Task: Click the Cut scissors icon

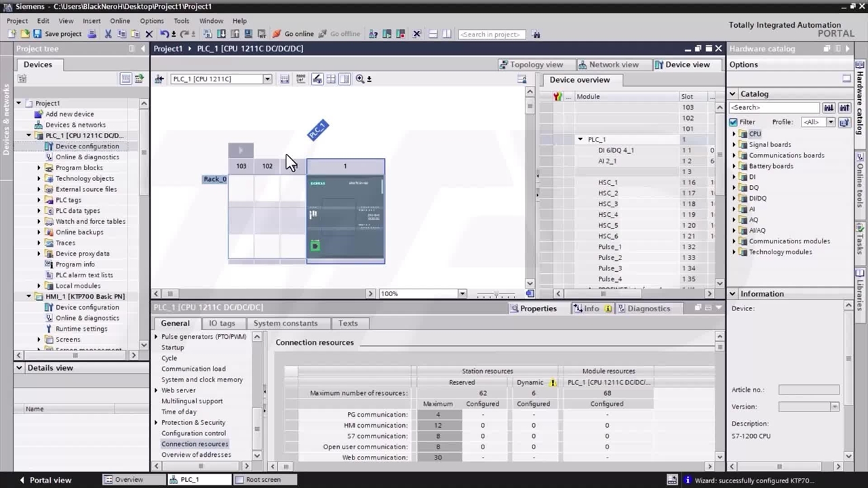Action: coord(108,34)
